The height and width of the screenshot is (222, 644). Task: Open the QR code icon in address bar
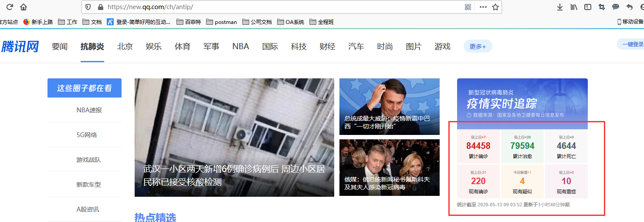tap(468, 7)
